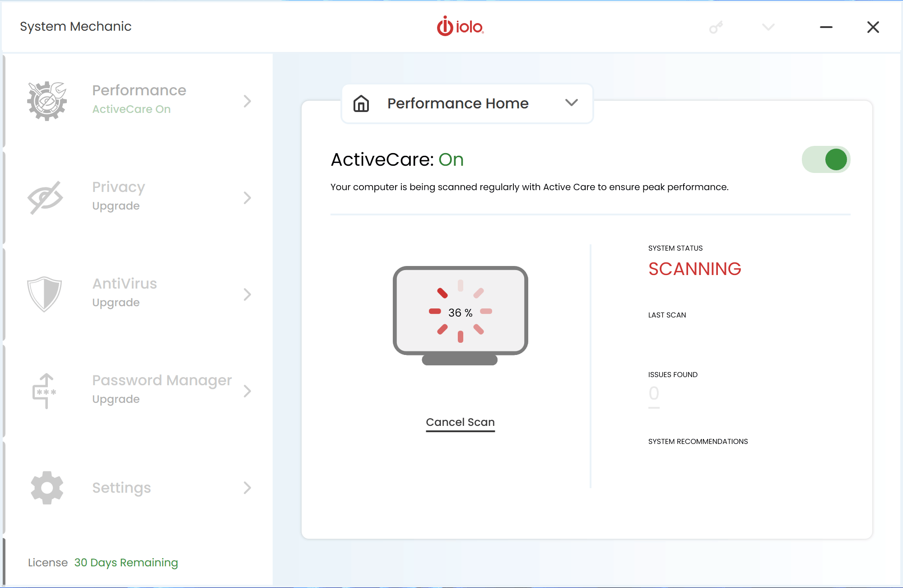
Task: Click the Upgrade link under AntiVirus
Action: click(x=115, y=303)
